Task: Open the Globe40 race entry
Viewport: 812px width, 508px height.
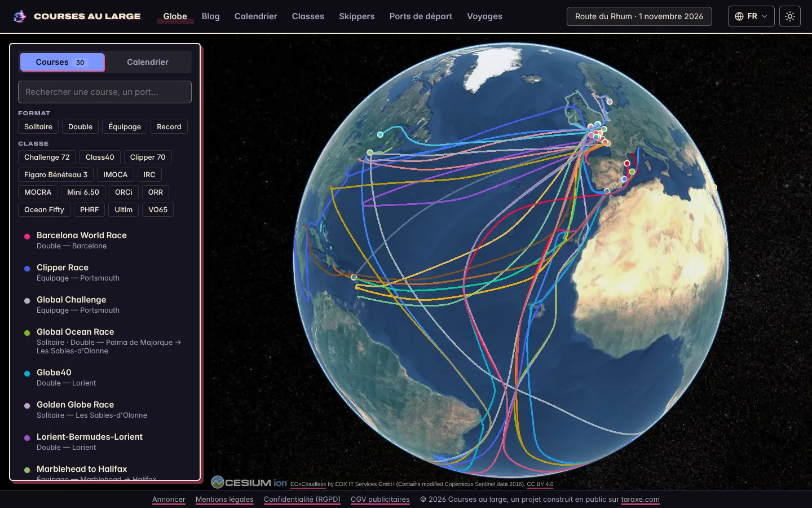Action: click(105, 378)
